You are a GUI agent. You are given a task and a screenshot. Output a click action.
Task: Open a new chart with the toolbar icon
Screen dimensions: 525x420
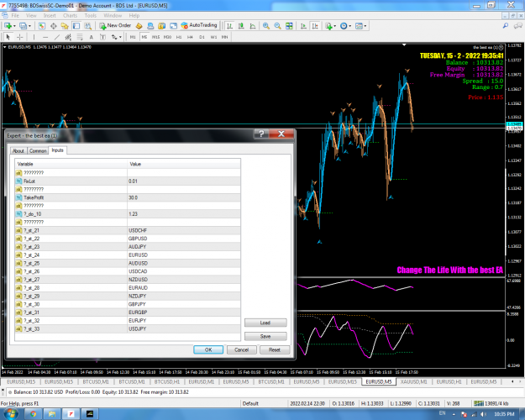tap(8, 26)
